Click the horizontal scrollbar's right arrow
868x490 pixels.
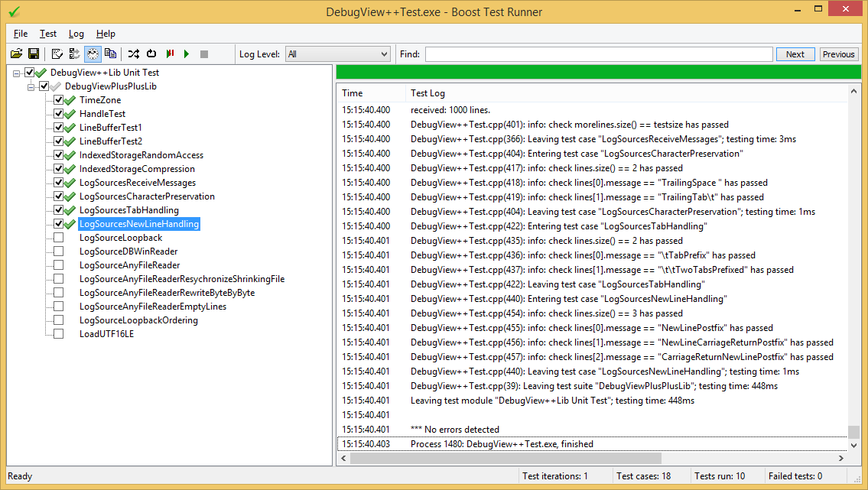click(841, 459)
